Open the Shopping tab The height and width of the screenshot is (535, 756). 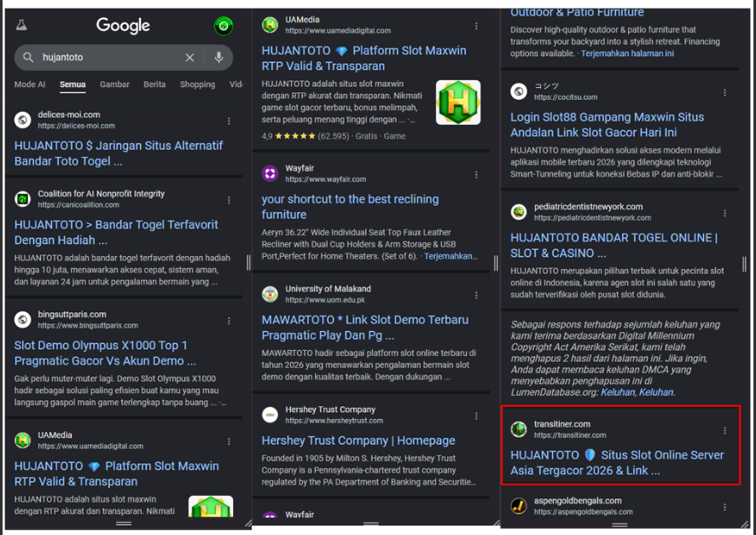coord(197,84)
